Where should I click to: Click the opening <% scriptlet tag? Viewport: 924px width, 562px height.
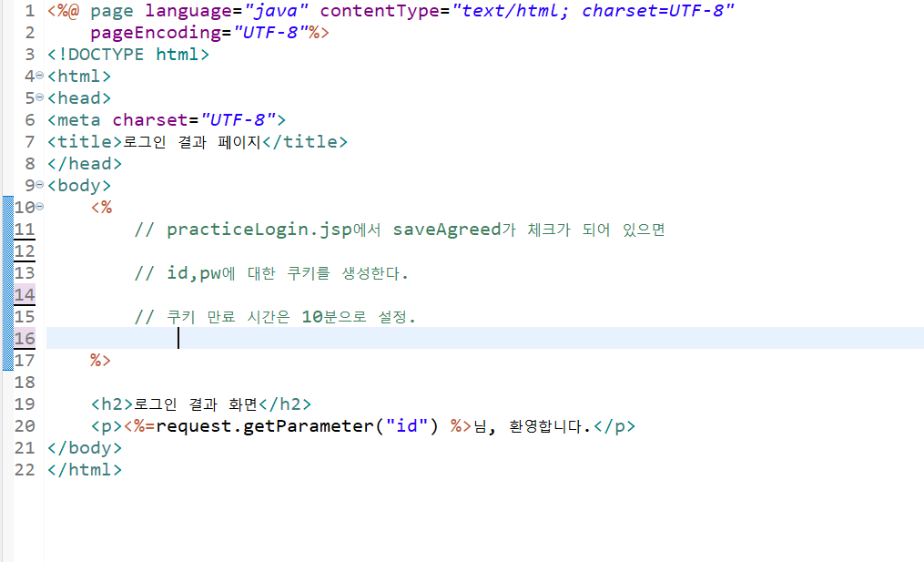coord(101,207)
